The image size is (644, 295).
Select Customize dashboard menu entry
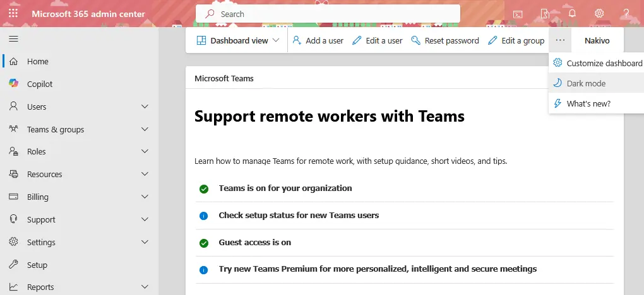[x=596, y=63]
